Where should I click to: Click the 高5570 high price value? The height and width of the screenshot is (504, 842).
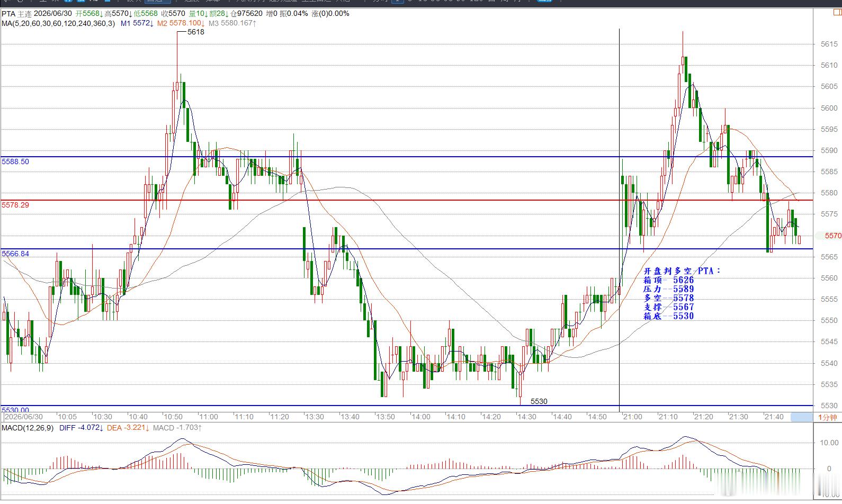click(x=118, y=14)
